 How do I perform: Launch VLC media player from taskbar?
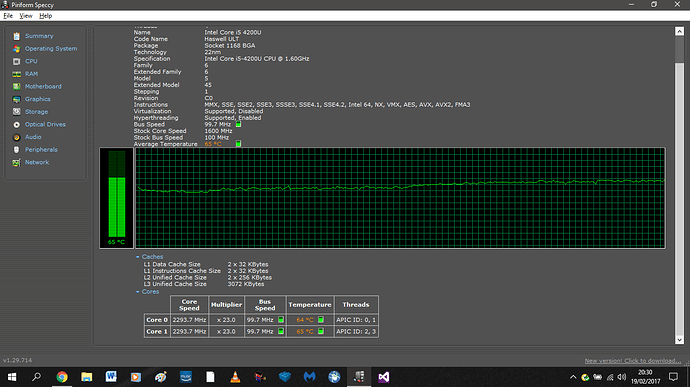click(x=235, y=377)
